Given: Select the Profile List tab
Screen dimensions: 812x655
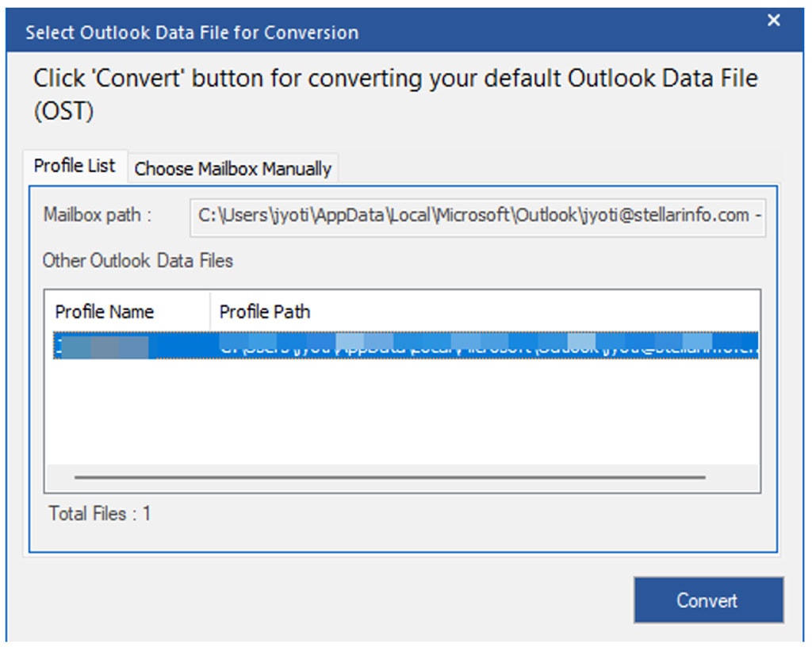Looking at the screenshot, I should tap(75, 167).
